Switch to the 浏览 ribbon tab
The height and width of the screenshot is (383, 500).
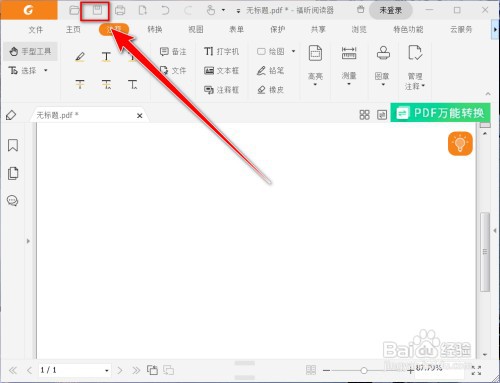click(359, 29)
